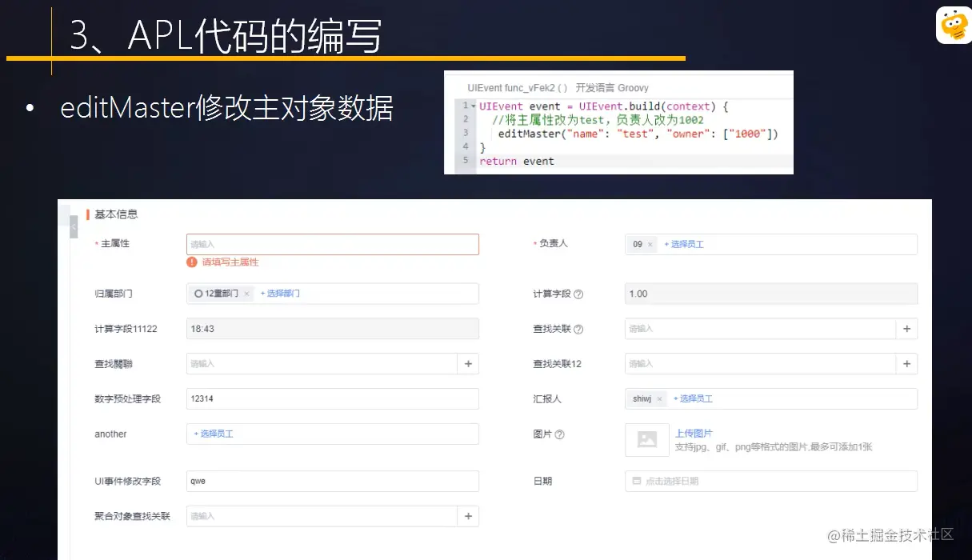The height and width of the screenshot is (560, 972).
Task: Click 'return event' code line
Action: point(517,161)
